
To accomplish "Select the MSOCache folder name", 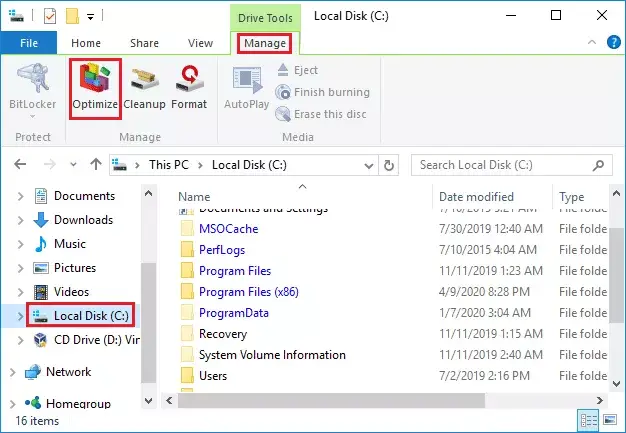I will click(x=228, y=229).
